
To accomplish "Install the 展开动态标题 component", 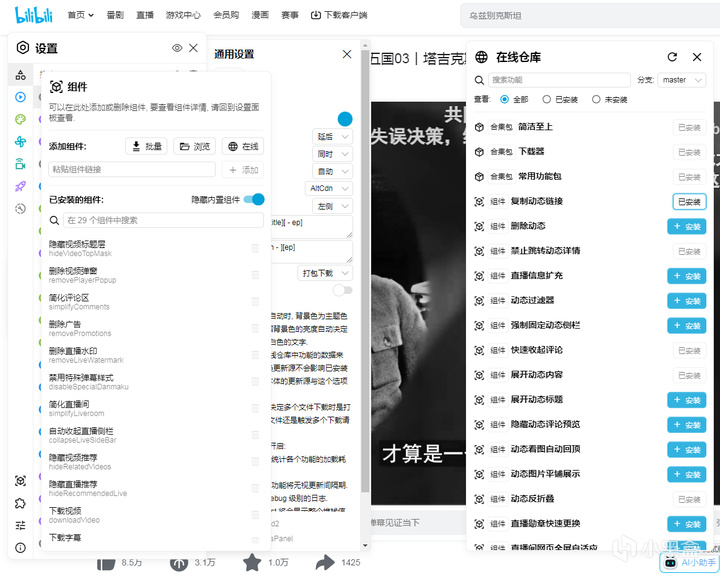I will (686, 400).
